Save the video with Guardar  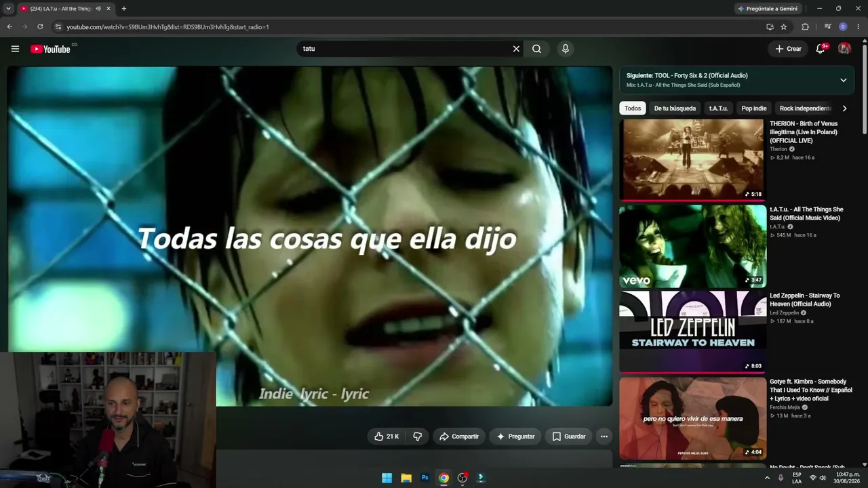pyautogui.click(x=568, y=436)
